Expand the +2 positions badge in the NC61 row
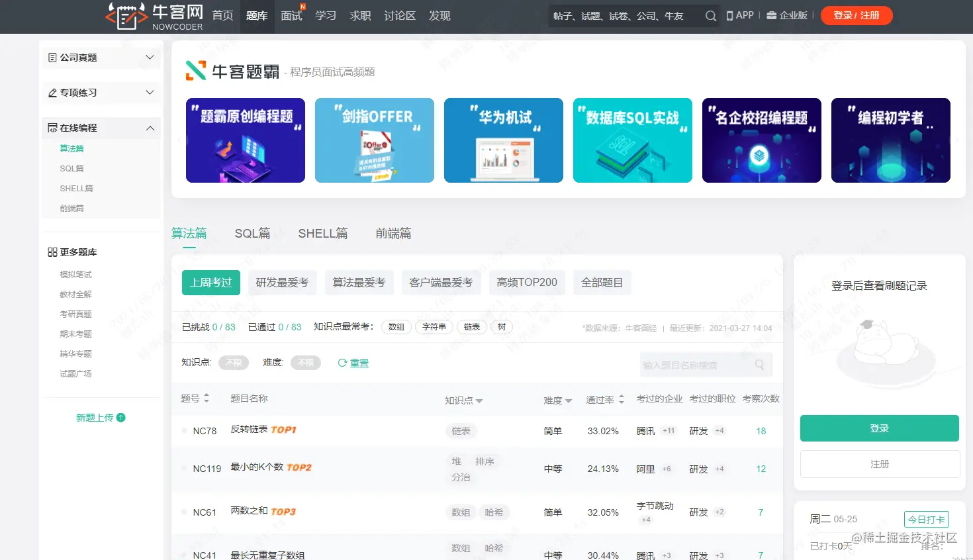 coord(719,512)
